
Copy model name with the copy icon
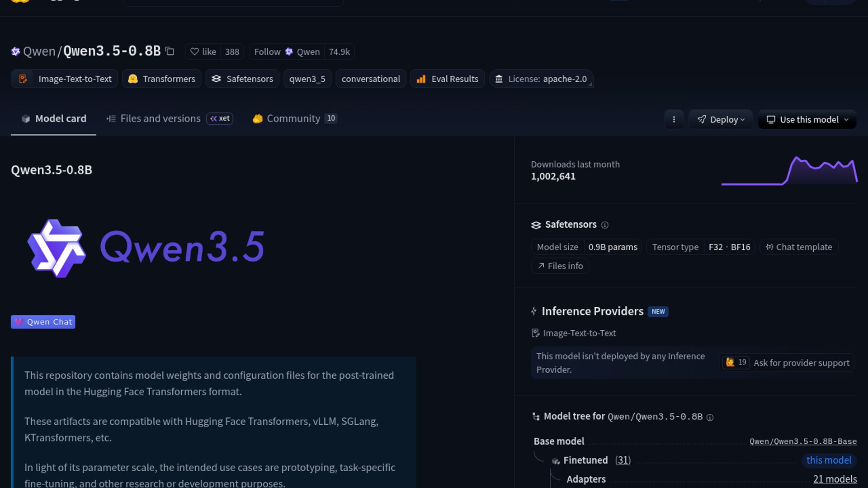click(170, 52)
